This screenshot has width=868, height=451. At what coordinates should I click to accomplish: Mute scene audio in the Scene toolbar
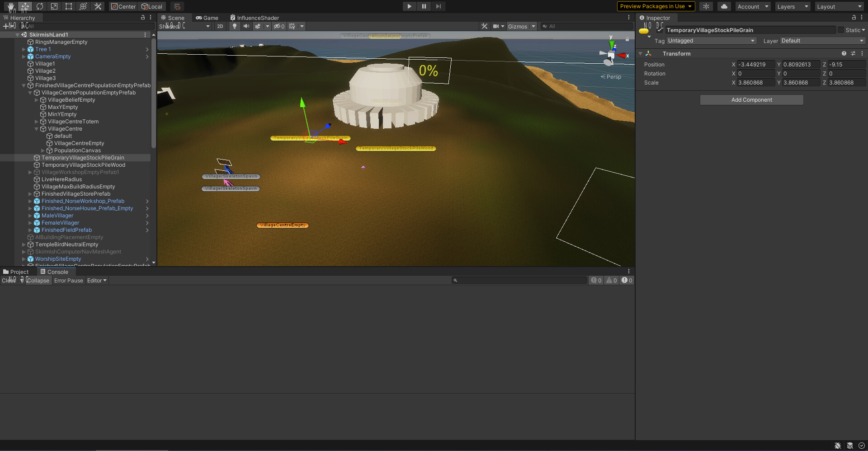click(x=246, y=26)
